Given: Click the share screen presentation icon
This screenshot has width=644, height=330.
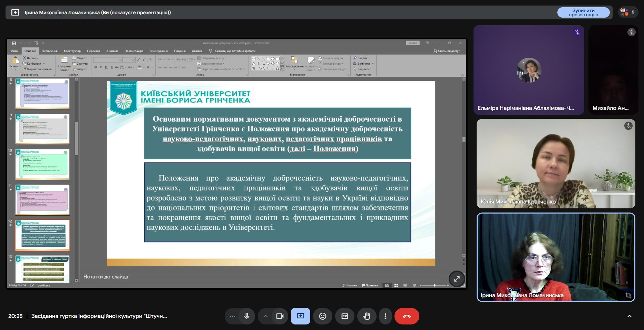Looking at the screenshot, I should point(300,316).
